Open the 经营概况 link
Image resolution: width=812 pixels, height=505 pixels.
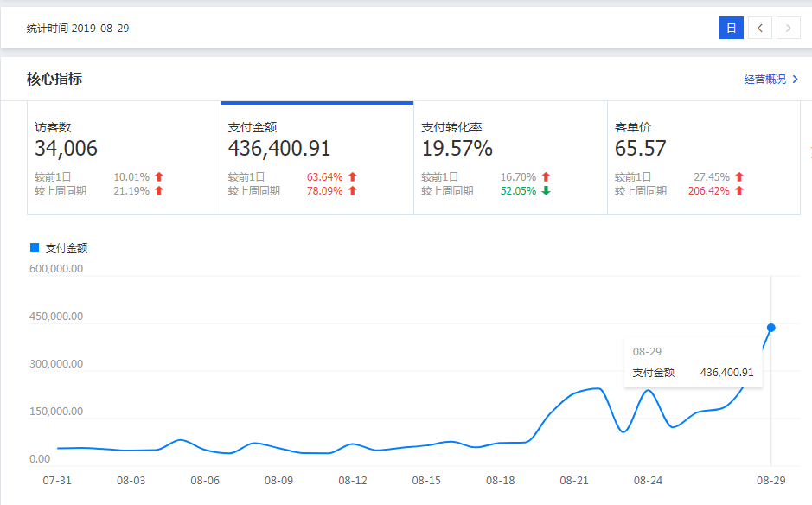click(x=765, y=80)
